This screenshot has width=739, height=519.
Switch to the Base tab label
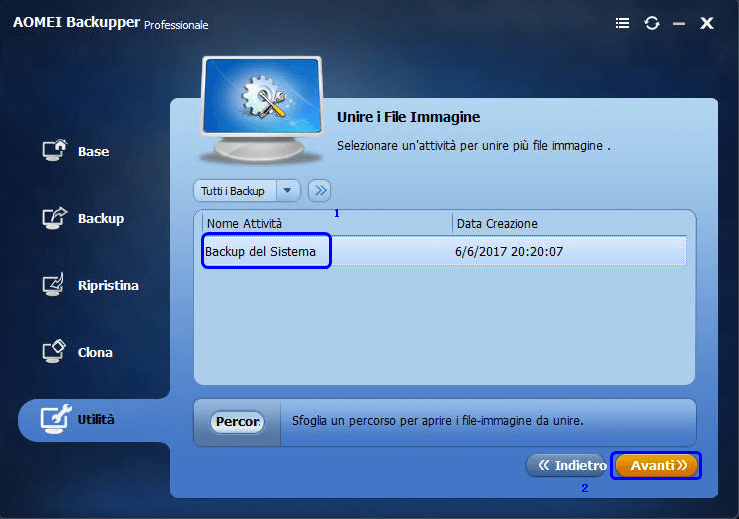click(x=93, y=152)
